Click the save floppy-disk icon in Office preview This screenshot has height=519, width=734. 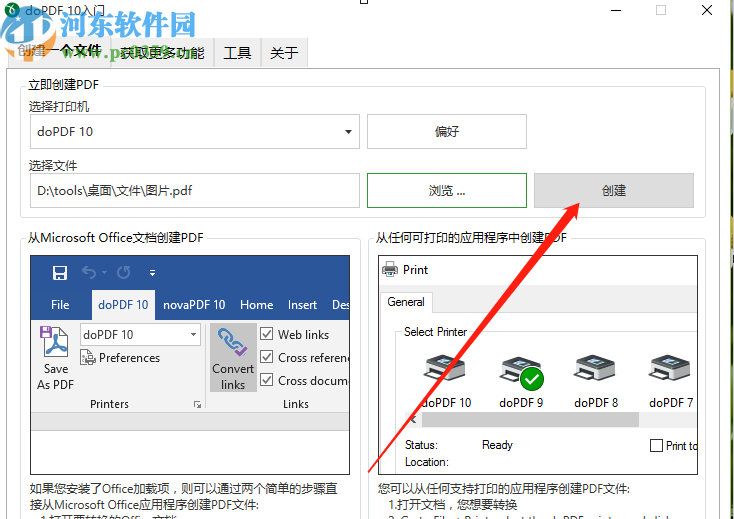60,272
